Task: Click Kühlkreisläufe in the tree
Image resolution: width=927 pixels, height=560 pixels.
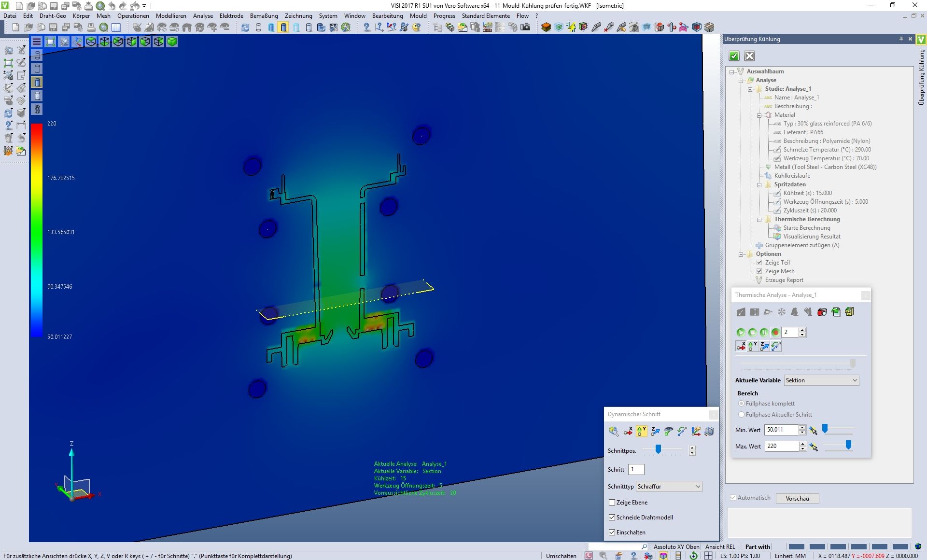Action: point(792,176)
